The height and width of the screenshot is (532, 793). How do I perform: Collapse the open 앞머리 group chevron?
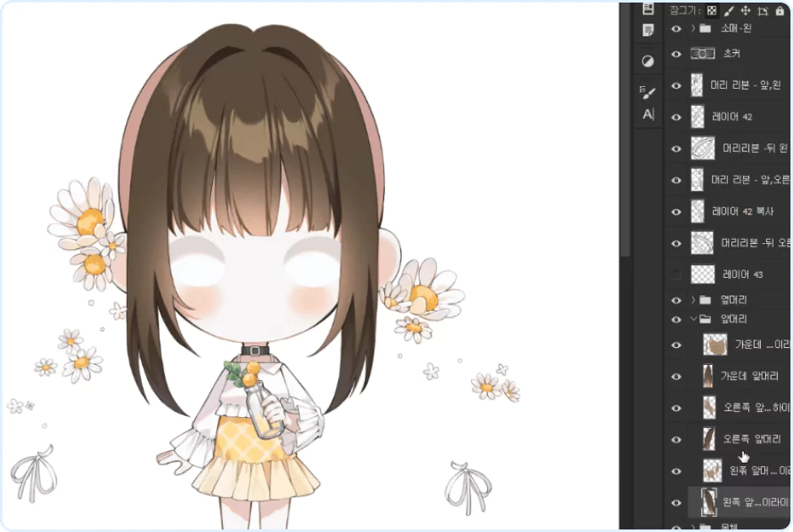click(x=693, y=319)
